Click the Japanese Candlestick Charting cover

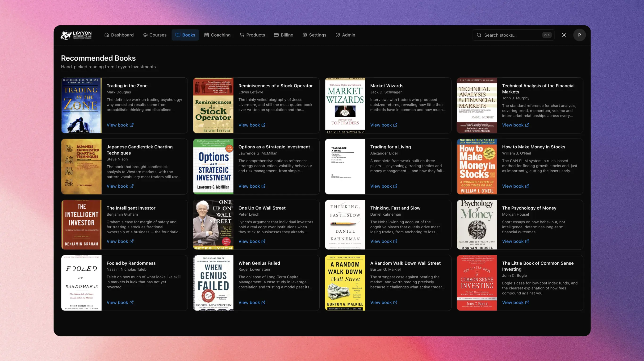(x=81, y=167)
